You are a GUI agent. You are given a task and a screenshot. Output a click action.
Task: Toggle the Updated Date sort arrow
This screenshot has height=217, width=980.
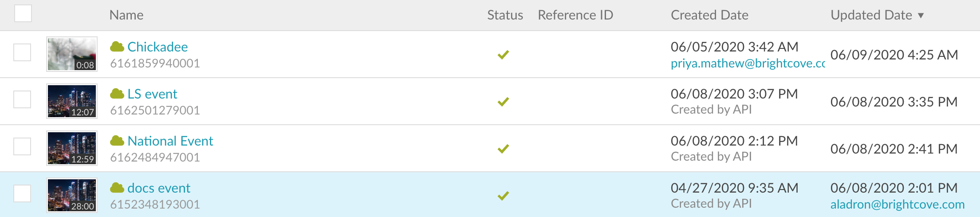click(x=921, y=16)
